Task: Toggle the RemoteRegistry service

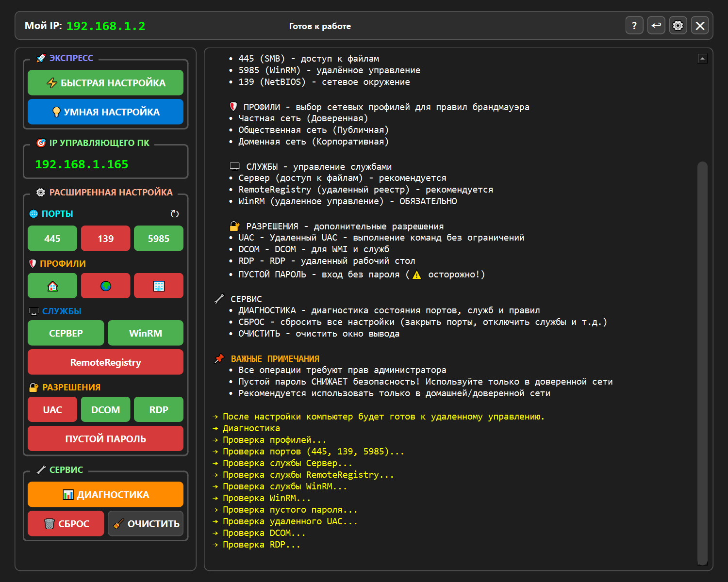Action: 105,362
